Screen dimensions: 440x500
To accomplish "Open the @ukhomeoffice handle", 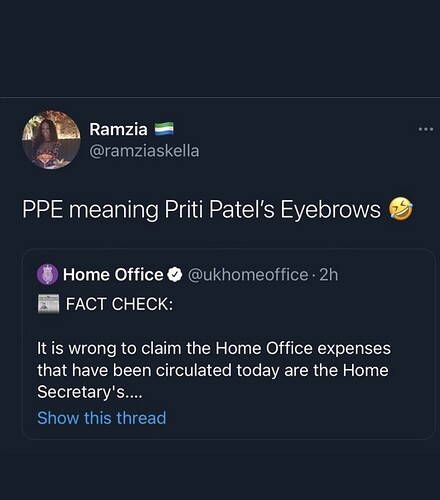I will (x=248, y=275).
